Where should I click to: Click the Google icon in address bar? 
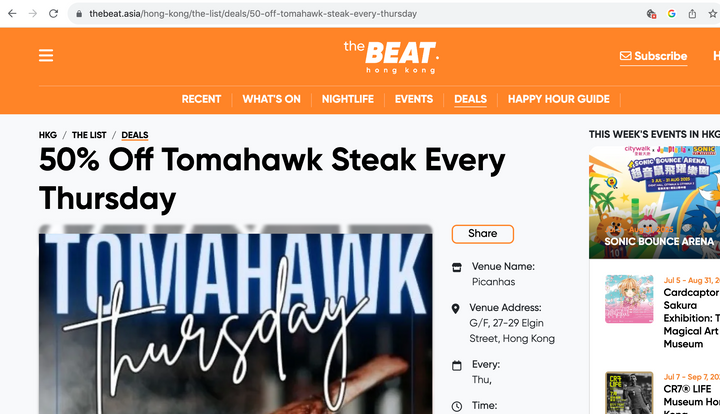[x=671, y=14]
